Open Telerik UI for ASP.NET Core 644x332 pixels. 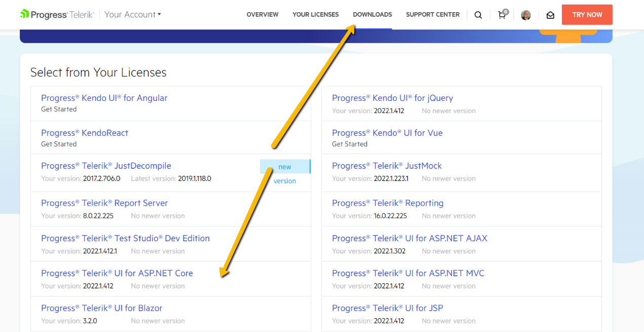[x=117, y=273]
